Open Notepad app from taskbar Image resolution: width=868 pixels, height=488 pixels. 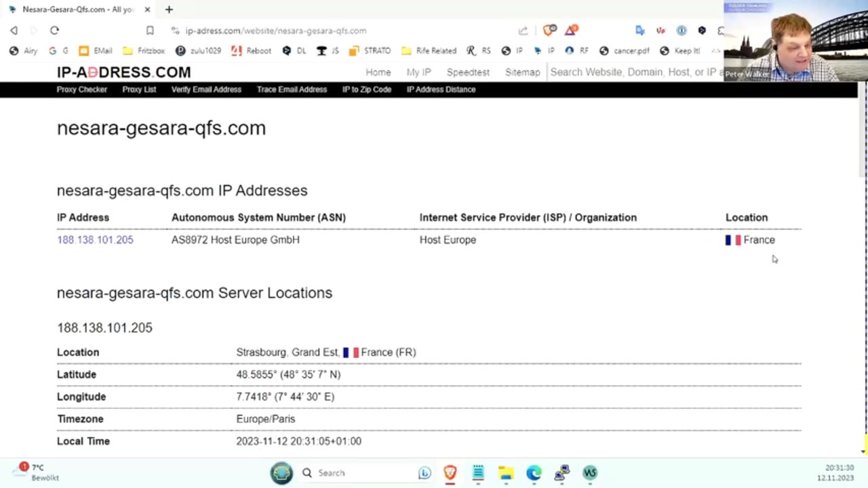(x=478, y=473)
